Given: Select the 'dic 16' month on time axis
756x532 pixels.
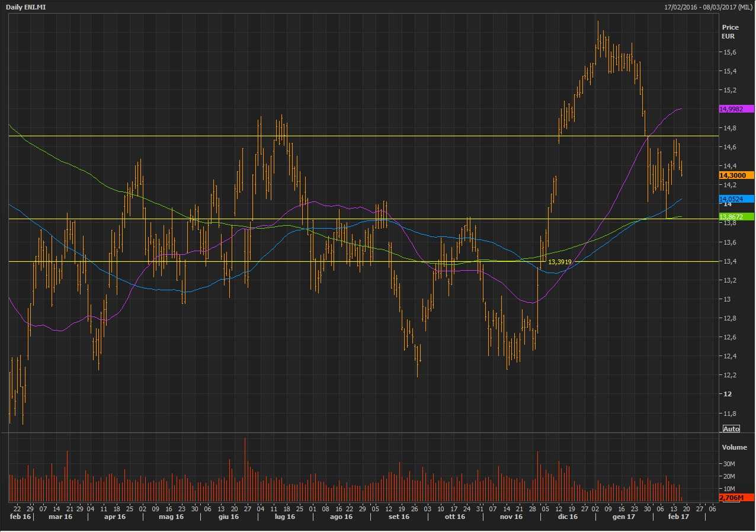Looking at the screenshot, I should [x=567, y=517].
